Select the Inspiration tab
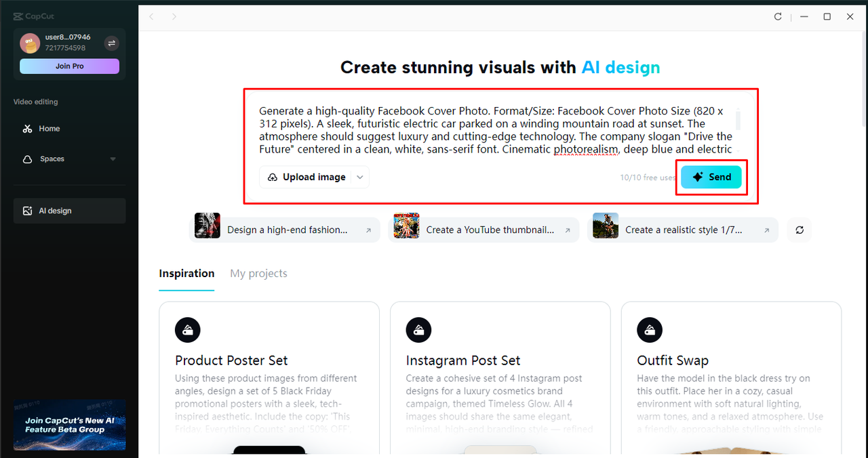The height and width of the screenshot is (458, 868). click(186, 274)
